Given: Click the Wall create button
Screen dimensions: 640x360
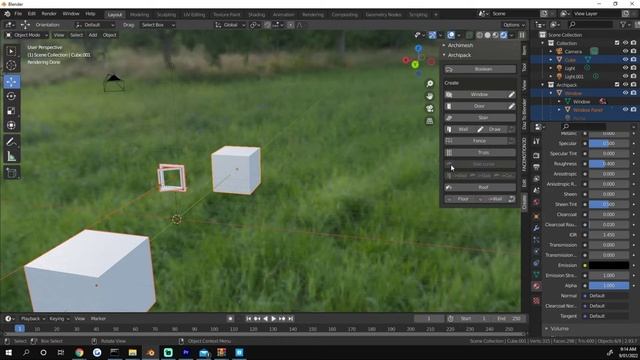Looking at the screenshot, I should click(x=459, y=129).
